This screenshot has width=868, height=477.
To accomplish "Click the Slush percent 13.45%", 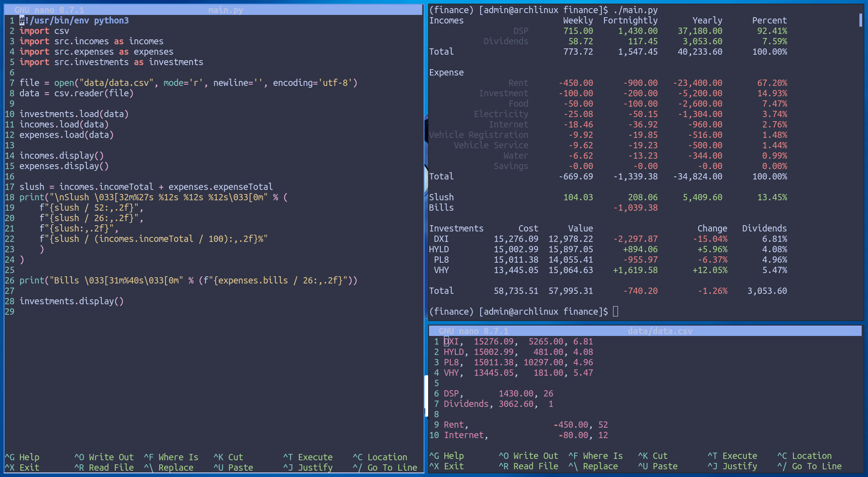I will (772, 197).
